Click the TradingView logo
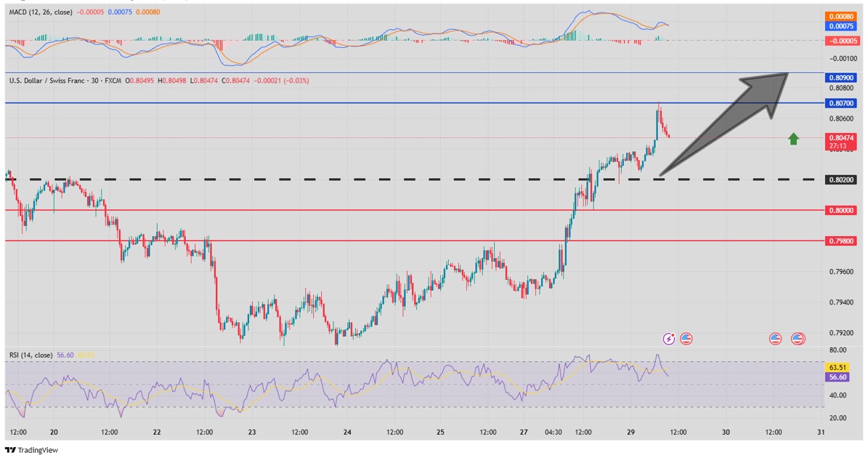Viewport: 868px width, 455px height. click(x=31, y=450)
